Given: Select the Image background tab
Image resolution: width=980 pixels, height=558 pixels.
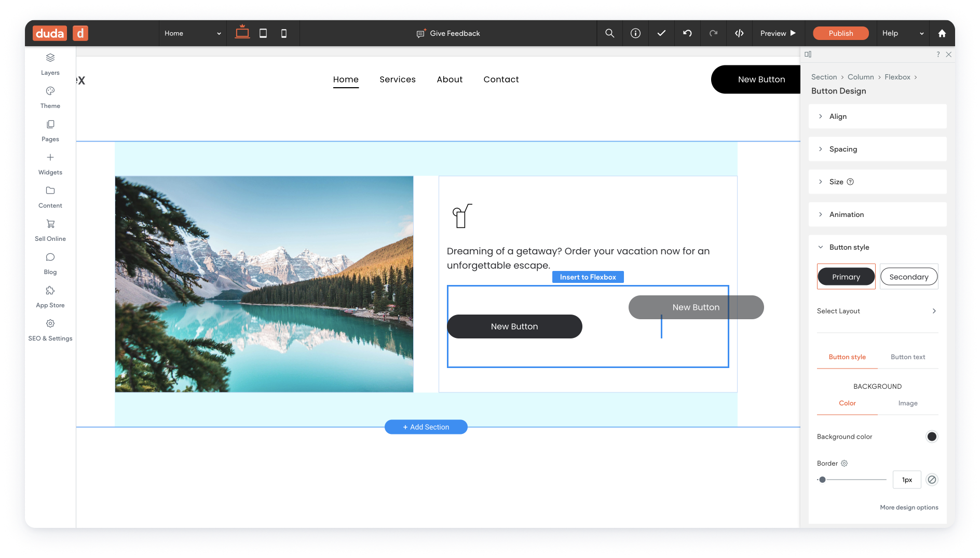Looking at the screenshot, I should [908, 403].
